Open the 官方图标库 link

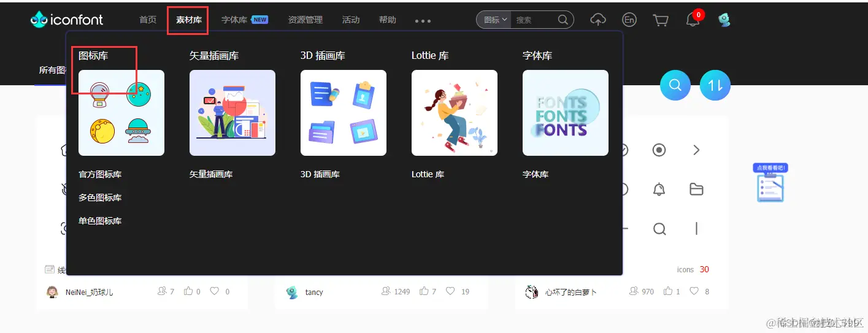100,174
